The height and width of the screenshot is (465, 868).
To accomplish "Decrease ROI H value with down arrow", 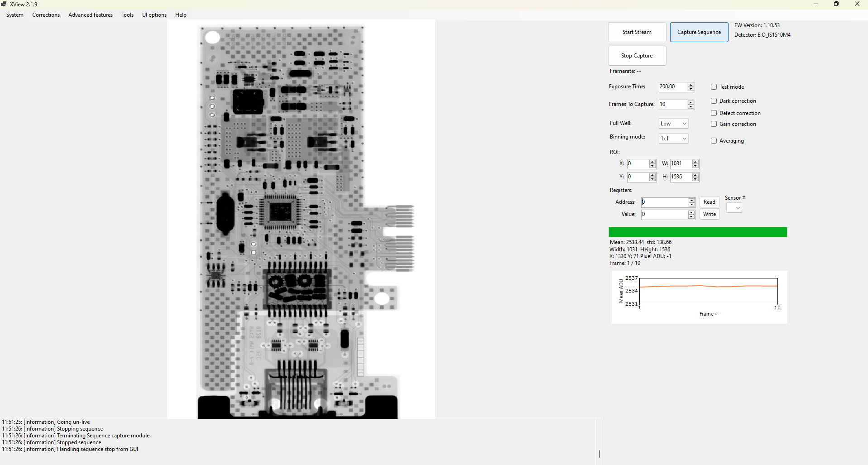I will pos(696,179).
